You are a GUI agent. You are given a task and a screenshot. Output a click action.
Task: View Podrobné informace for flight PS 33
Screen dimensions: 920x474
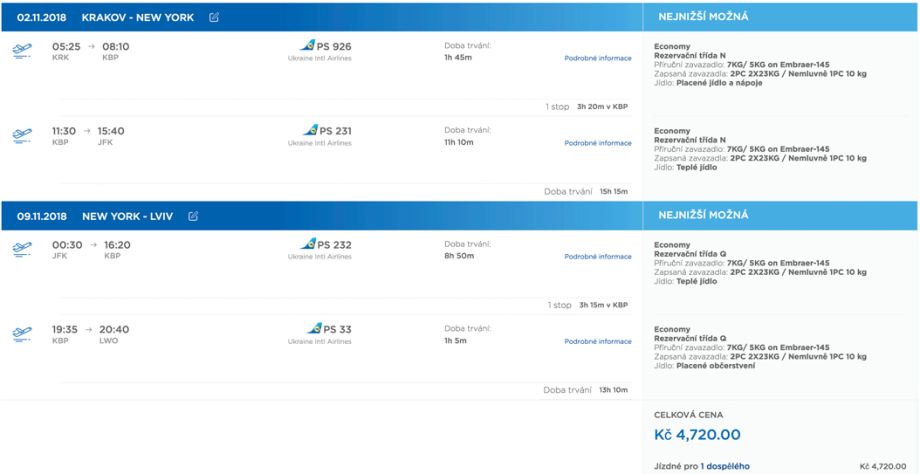click(x=597, y=341)
